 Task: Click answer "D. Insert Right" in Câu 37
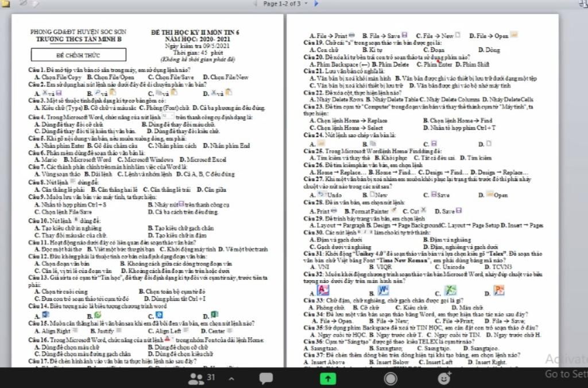click(487, 362)
